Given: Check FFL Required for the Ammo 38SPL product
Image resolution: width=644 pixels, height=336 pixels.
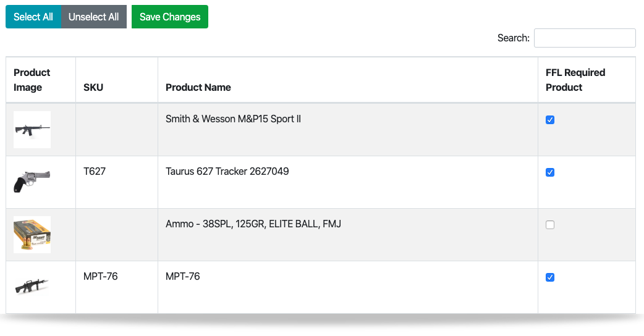Looking at the screenshot, I should pyautogui.click(x=550, y=225).
